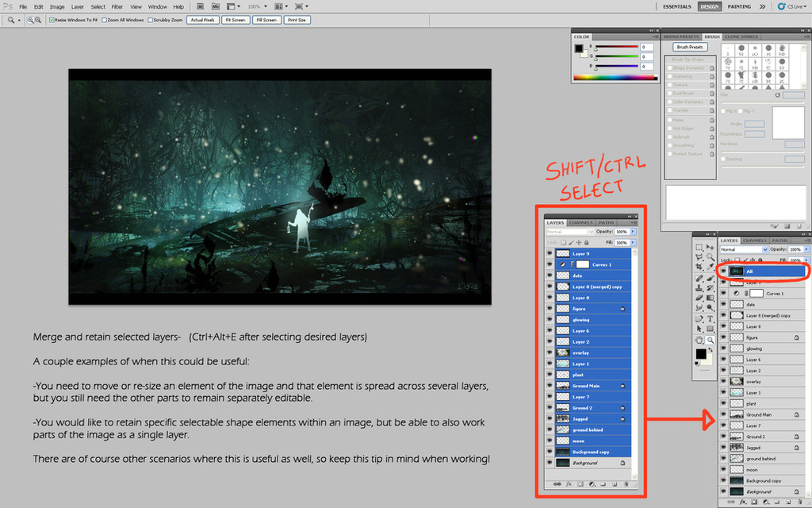Select the Eraser tool
Image resolution: width=812 pixels, height=508 pixels.
pyautogui.click(x=699, y=298)
